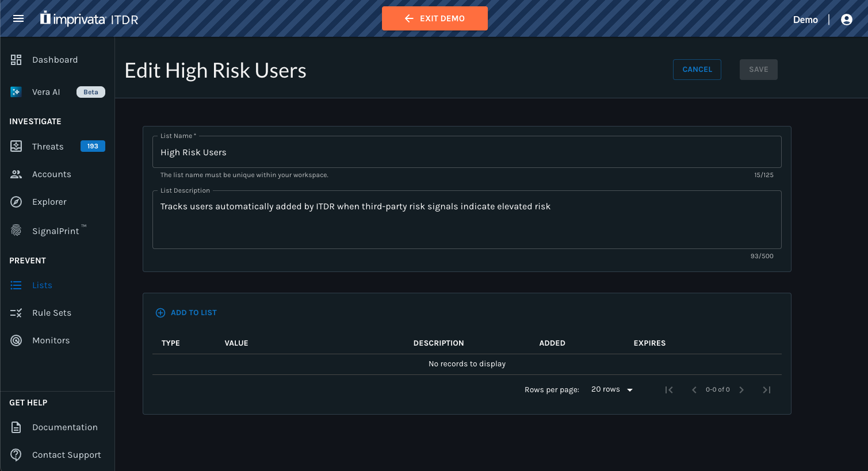Click Exit Demo button
Viewport: 868px width, 471px height.
tap(435, 18)
